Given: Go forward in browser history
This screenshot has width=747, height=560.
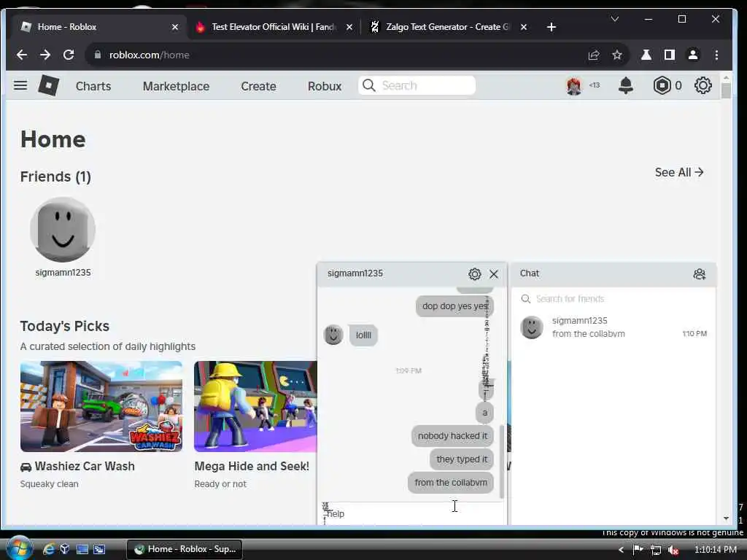Looking at the screenshot, I should (45, 55).
